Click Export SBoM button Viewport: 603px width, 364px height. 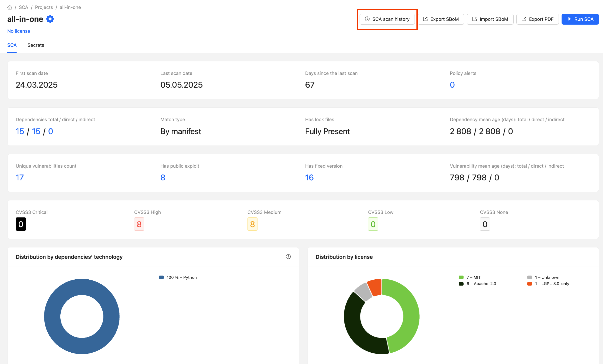click(441, 19)
